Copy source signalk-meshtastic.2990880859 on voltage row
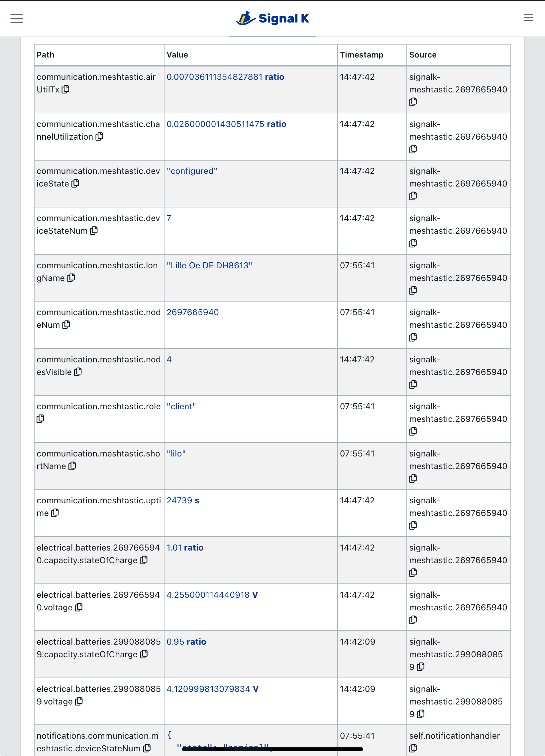The image size is (545, 756). pos(421,715)
